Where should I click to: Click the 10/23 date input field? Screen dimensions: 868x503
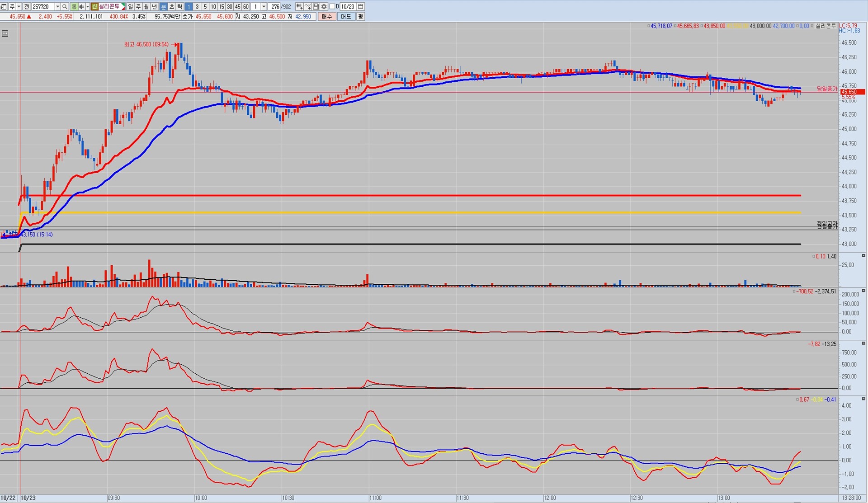(347, 7)
